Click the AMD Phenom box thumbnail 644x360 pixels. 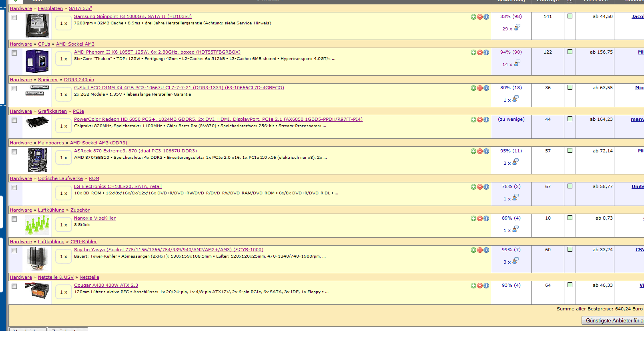coord(37,61)
